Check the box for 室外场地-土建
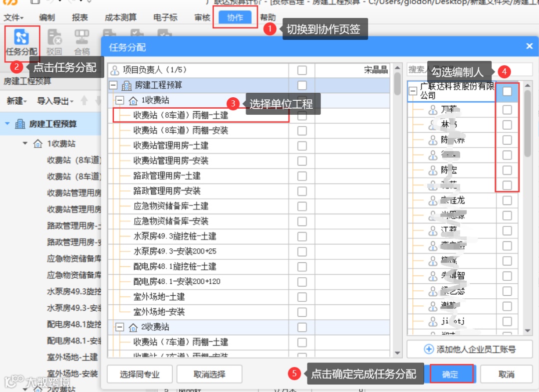539x392 pixels. pyautogui.click(x=302, y=297)
